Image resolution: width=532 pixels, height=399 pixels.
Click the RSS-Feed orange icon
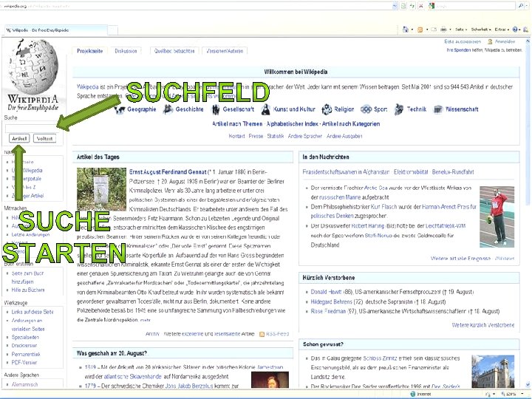click(x=262, y=334)
